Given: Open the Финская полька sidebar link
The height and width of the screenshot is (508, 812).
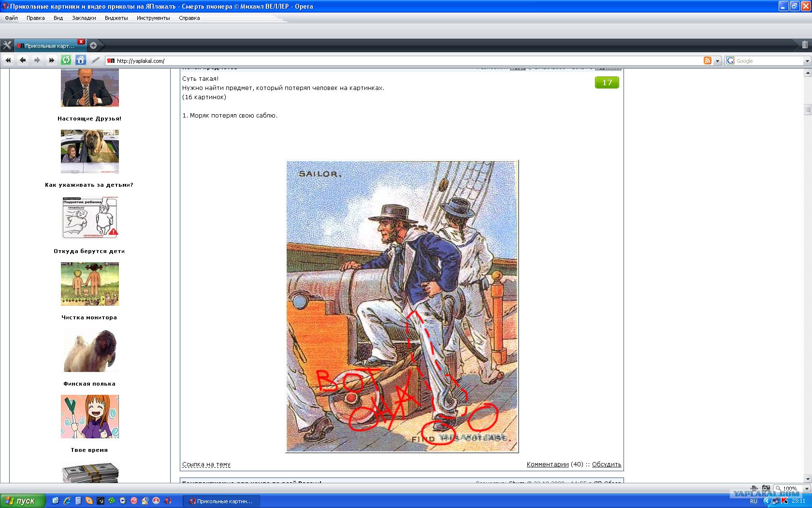Looking at the screenshot, I should (x=89, y=384).
